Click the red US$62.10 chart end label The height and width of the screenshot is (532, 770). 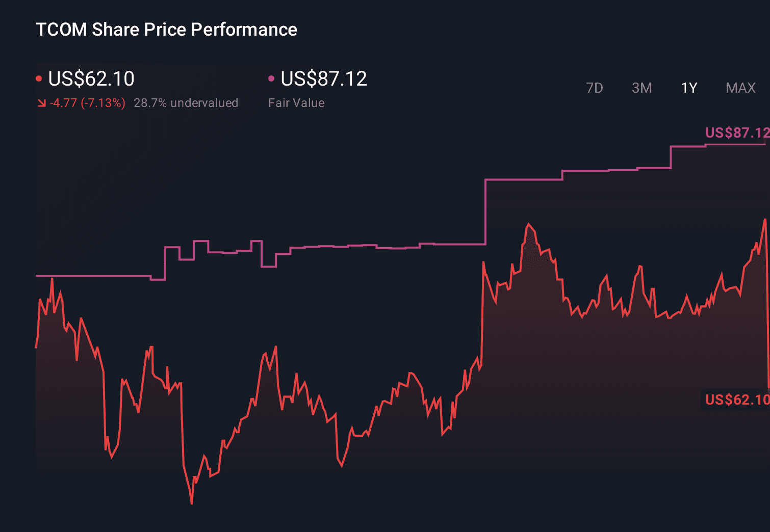coord(736,400)
